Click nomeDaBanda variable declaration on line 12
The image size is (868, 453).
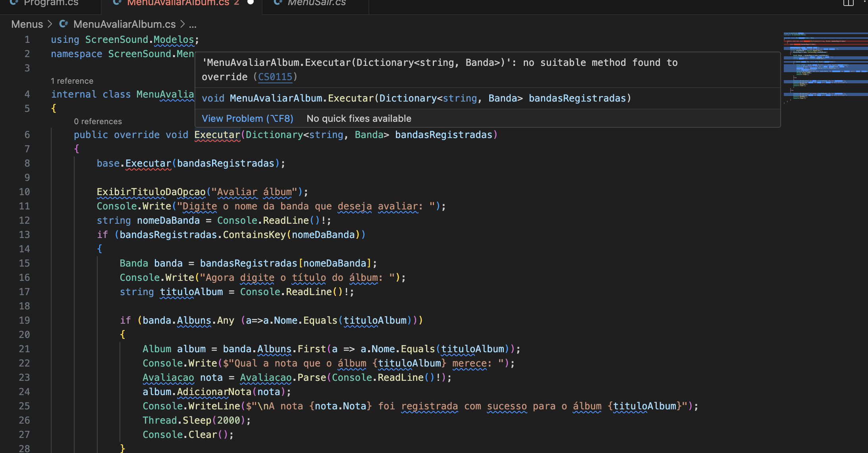tap(168, 221)
